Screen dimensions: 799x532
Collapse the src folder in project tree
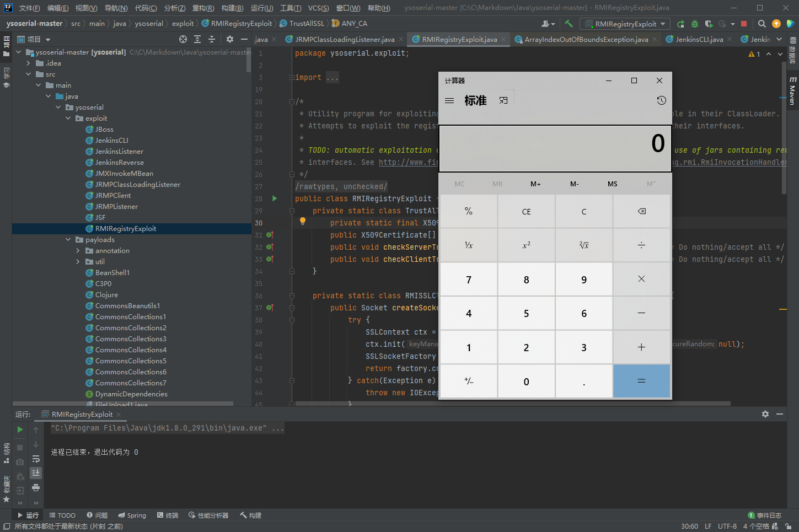tap(28, 74)
